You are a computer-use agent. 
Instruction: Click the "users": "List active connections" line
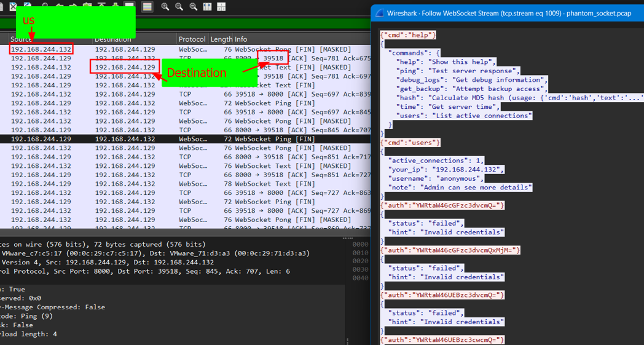click(464, 116)
